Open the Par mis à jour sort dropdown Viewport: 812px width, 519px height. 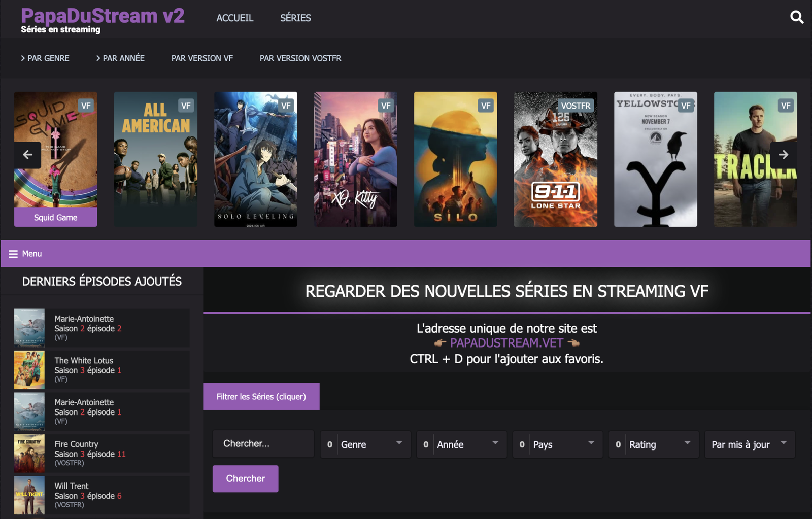750,444
